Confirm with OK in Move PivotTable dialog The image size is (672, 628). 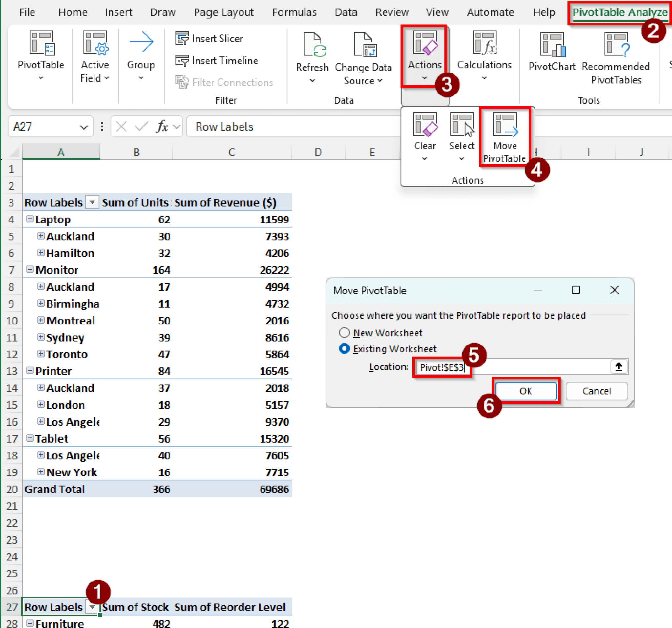(526, 391)
